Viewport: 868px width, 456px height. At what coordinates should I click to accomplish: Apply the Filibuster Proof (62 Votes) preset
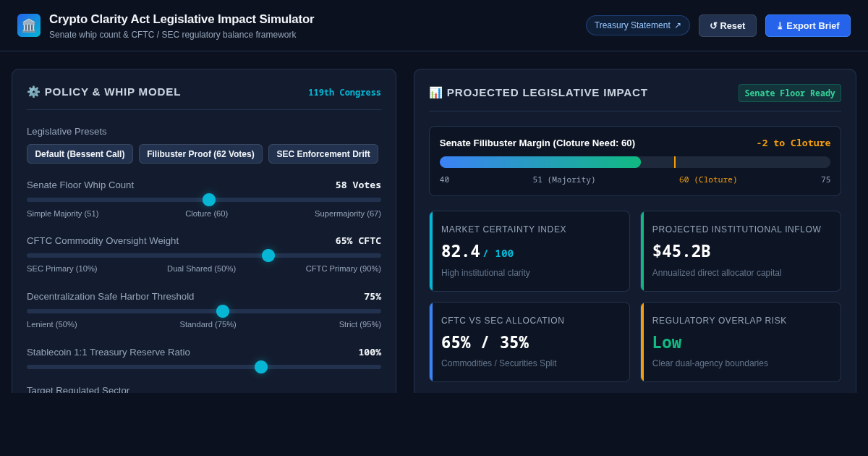pyautogui.click(x=200, y=154)
